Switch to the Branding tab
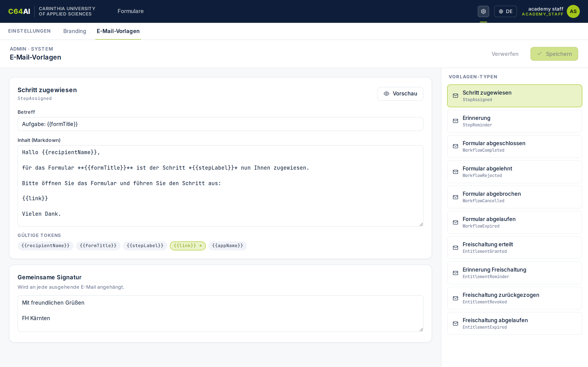Image resolution: width=588 pixels, height=367 pixels. click(75, 31)
